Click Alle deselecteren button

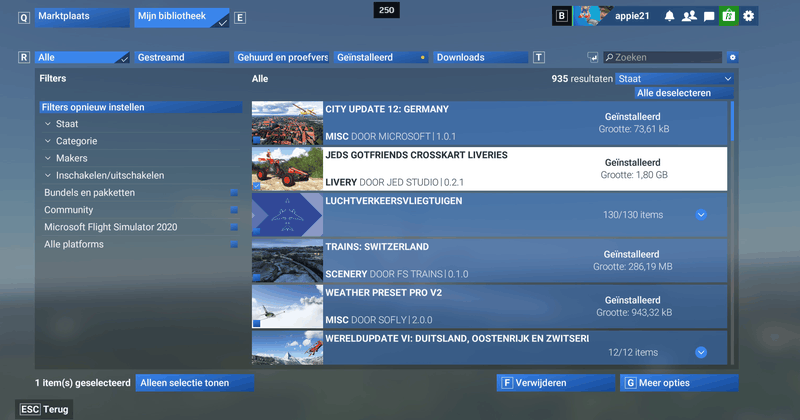[x=684, y=93]
